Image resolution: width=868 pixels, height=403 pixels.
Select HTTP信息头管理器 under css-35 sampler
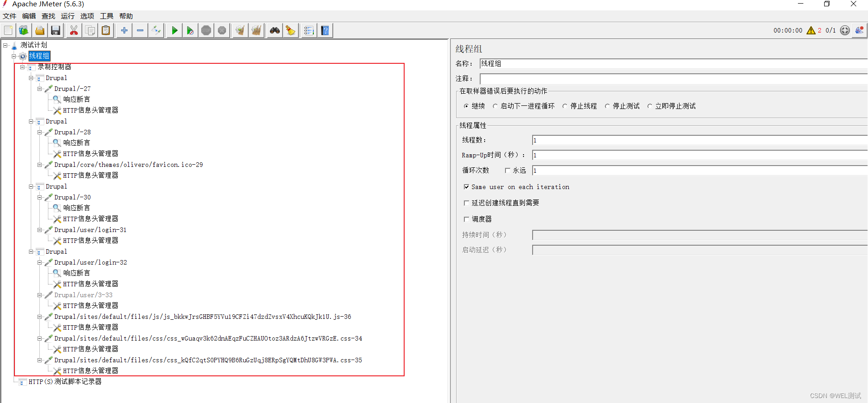point(90,371)
